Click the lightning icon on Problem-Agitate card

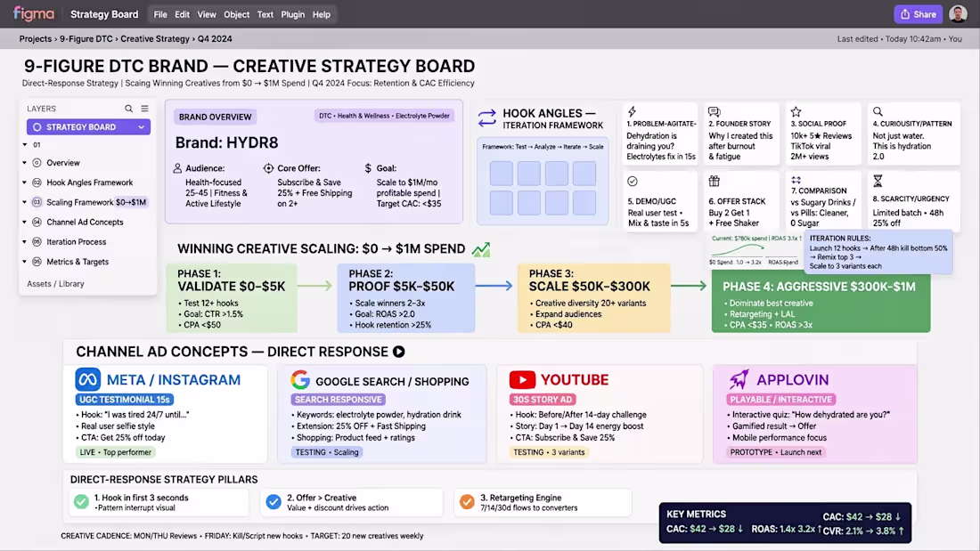click(632, 112)
